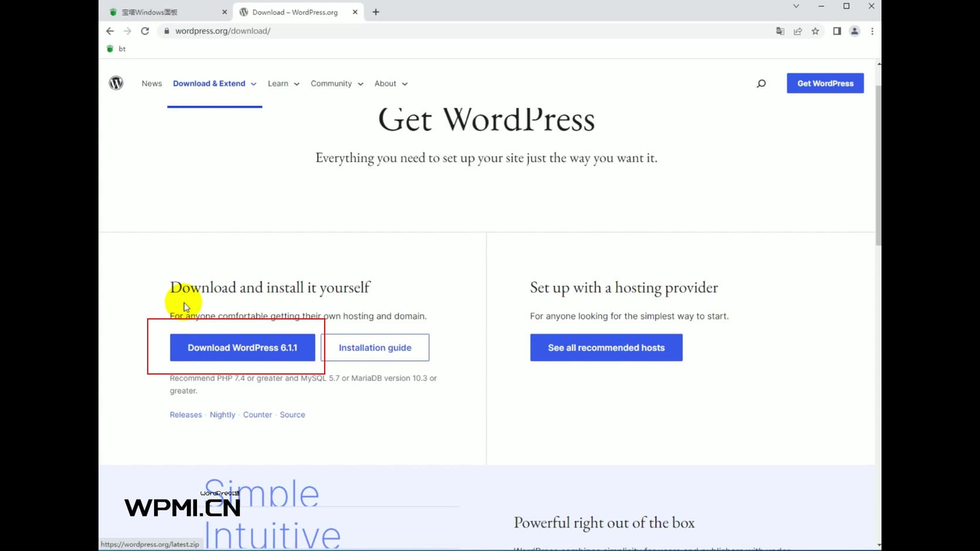Reload the current page
This screenshot has width=980, height=551.
(145, 31)
